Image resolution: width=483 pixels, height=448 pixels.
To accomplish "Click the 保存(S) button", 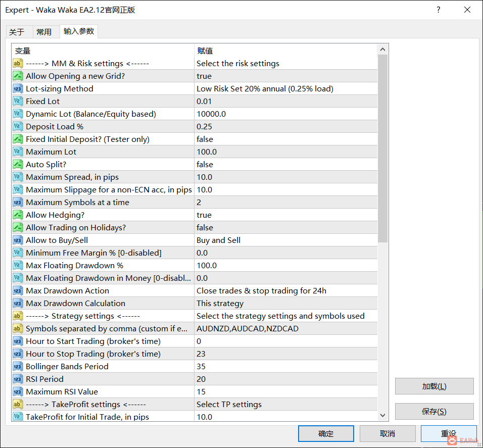I will (434, 411).
